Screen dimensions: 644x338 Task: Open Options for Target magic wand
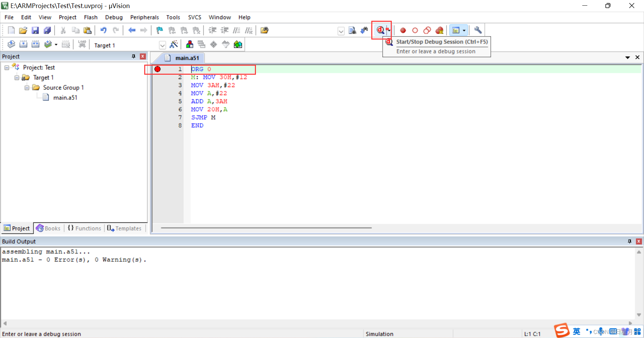click(174, 44)
